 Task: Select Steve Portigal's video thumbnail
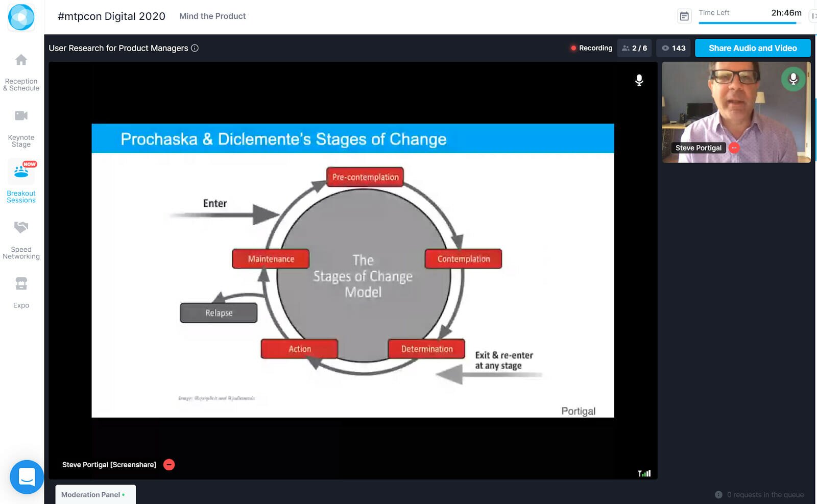736,112
